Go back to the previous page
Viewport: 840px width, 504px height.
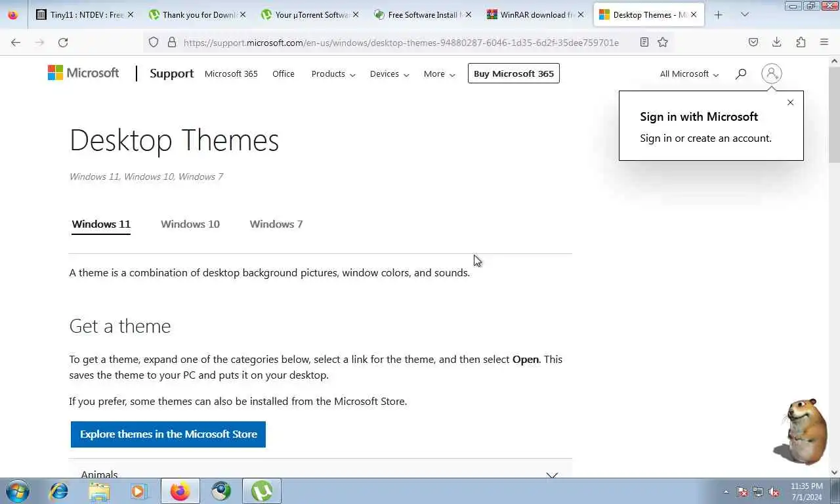click(x=16, y=42)
